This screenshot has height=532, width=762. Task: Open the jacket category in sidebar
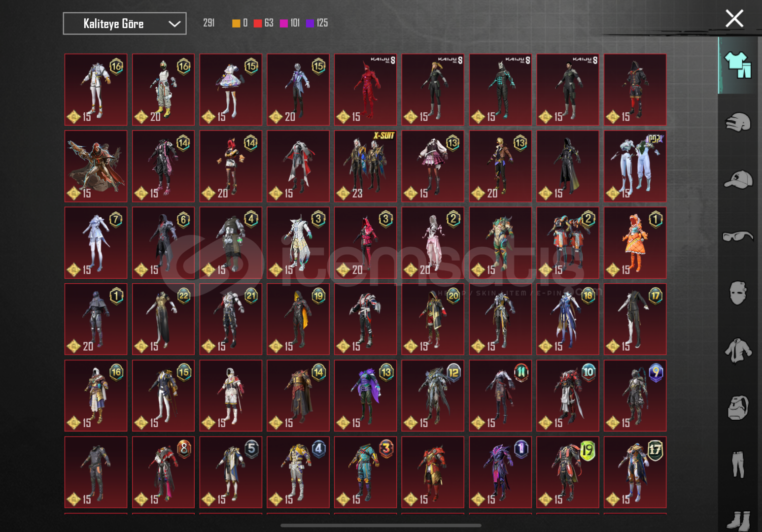(738, 350)
